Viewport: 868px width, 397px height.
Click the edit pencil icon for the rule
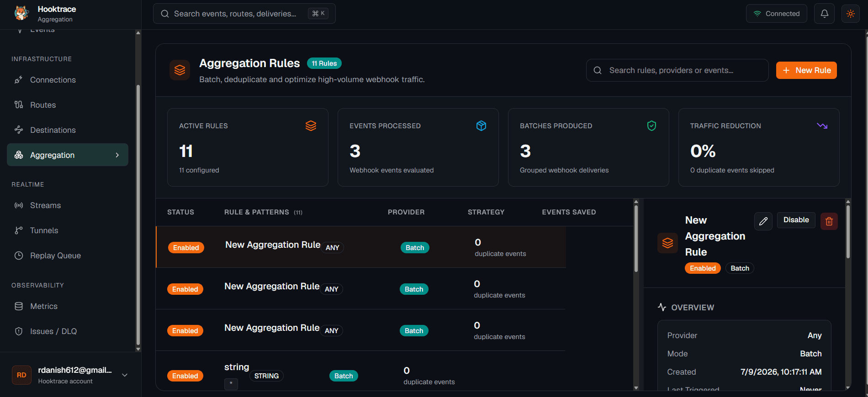[763, 221]
